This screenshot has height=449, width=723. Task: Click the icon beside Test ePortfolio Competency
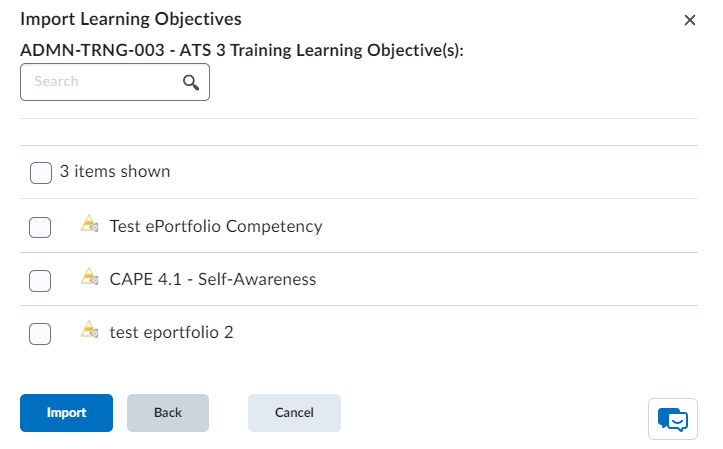(x=89, y=225)
